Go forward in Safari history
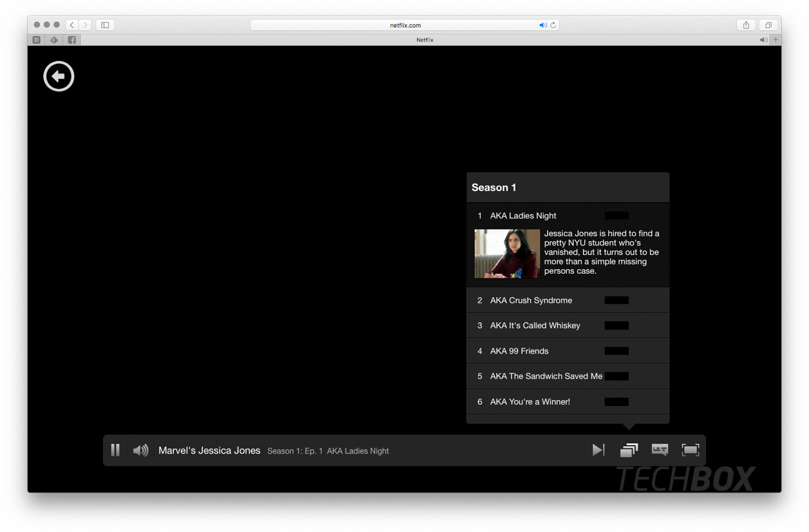 [85, 25]
